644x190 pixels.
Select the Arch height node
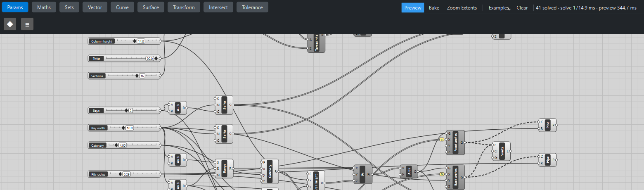coord(316,180)
